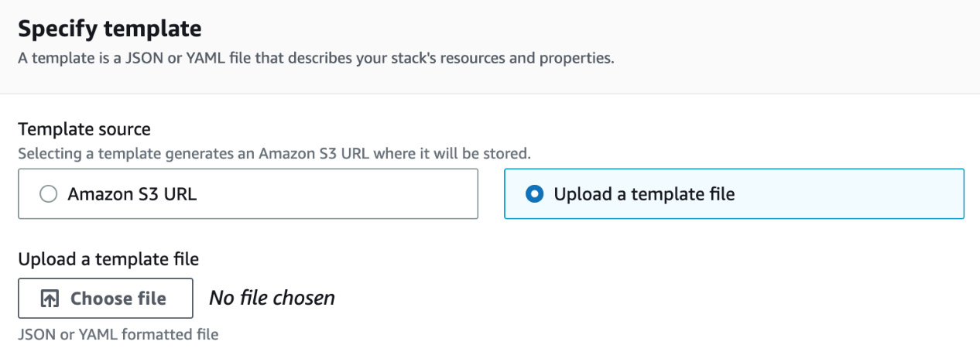This screenshot has width=980, height=362.
Task: Click the Amazon S3 URL storage helper text
Action: [274, 153]
